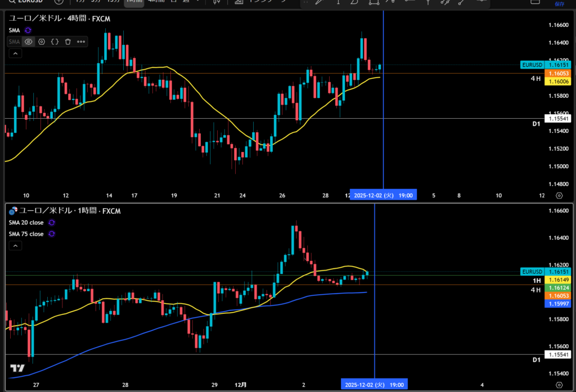Hide the SMA indicator with eye icon
The width and height of the screenshot is (576, 392).
(x=29, y=42)
